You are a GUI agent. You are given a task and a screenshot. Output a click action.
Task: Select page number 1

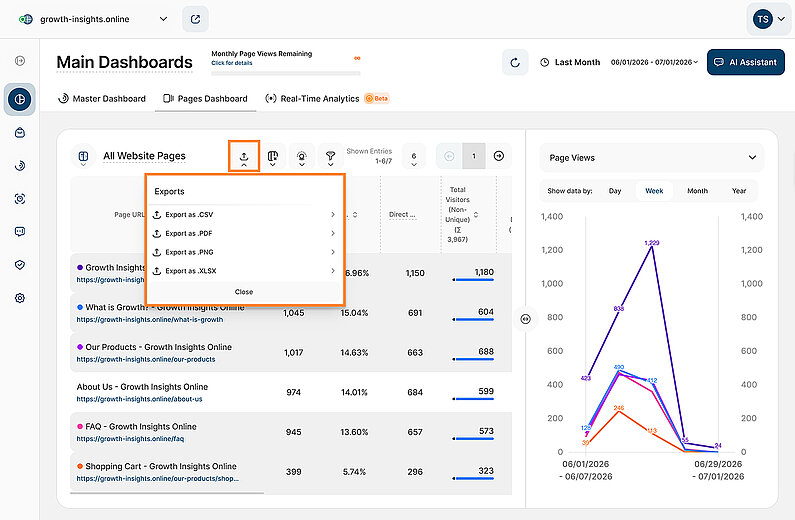tap(474, 156)
